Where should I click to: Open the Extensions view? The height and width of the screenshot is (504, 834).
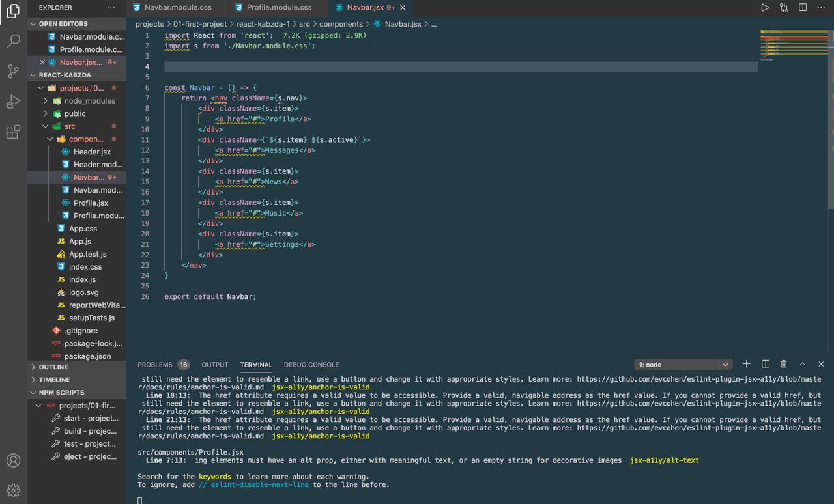pos(13,132)
